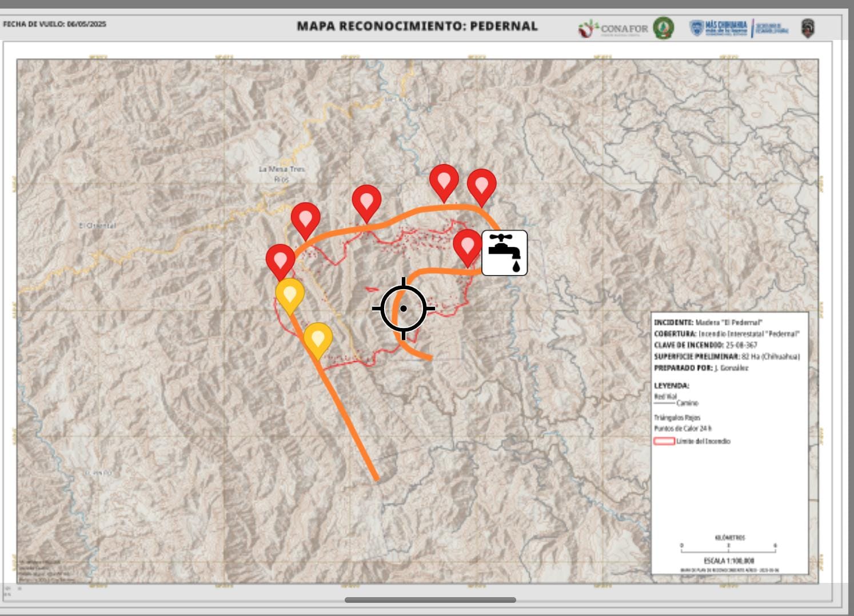
Task: Click the red Límite del Incendio legend swatch
Action: [x=664, y=441]
